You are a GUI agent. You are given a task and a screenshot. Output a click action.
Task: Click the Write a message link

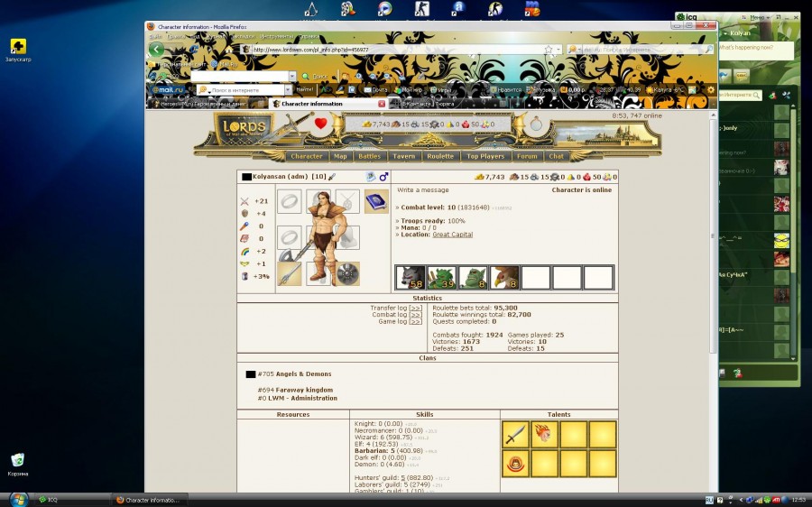(423, 190)
